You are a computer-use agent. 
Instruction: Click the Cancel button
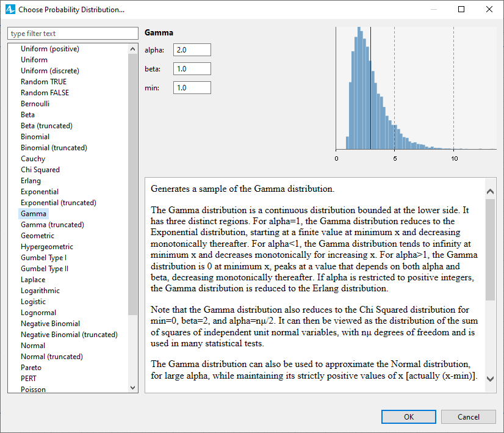(468, 417)
